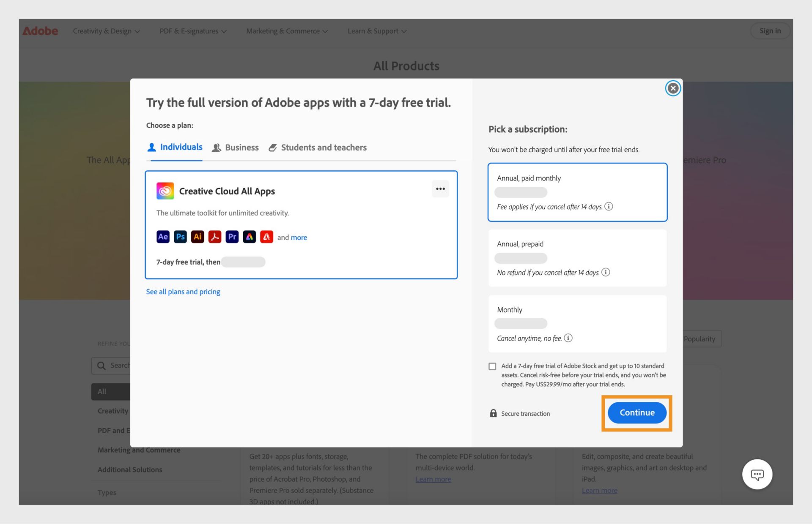The height and width of the screenshot is (524, 812).
Task: Click the Photoshop app icon
Action: coord(180,237)
